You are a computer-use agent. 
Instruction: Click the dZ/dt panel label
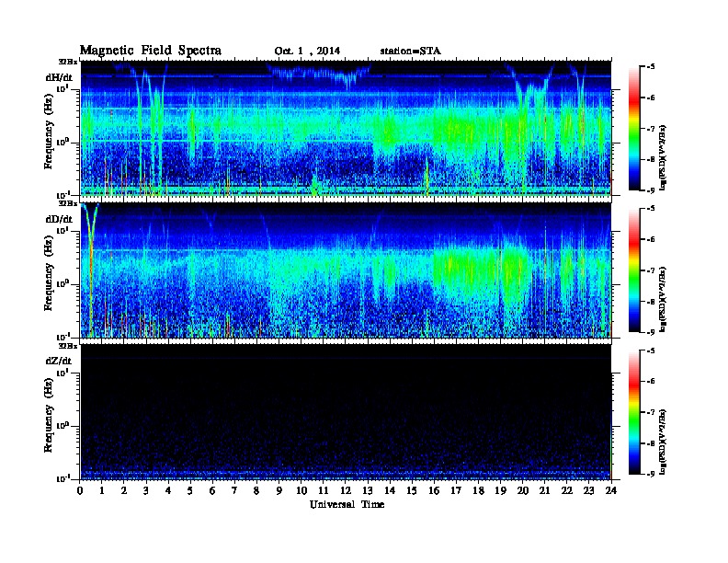click(59, 361)
